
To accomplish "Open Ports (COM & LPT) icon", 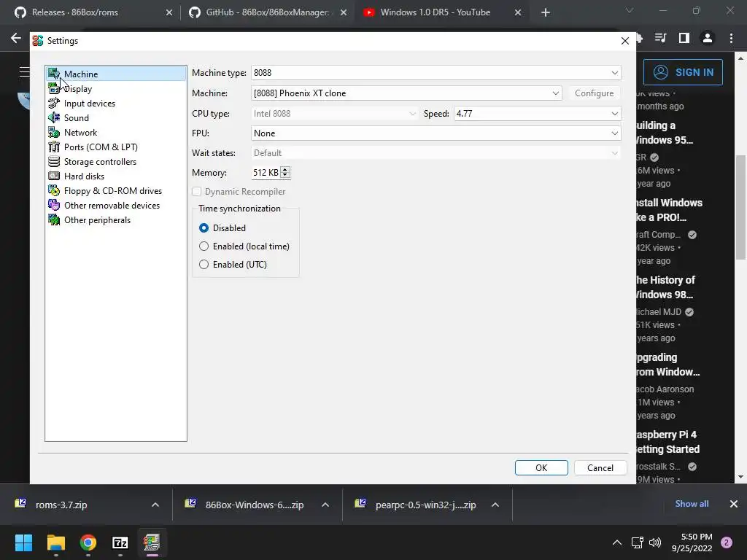I will [x=54, y=147].
